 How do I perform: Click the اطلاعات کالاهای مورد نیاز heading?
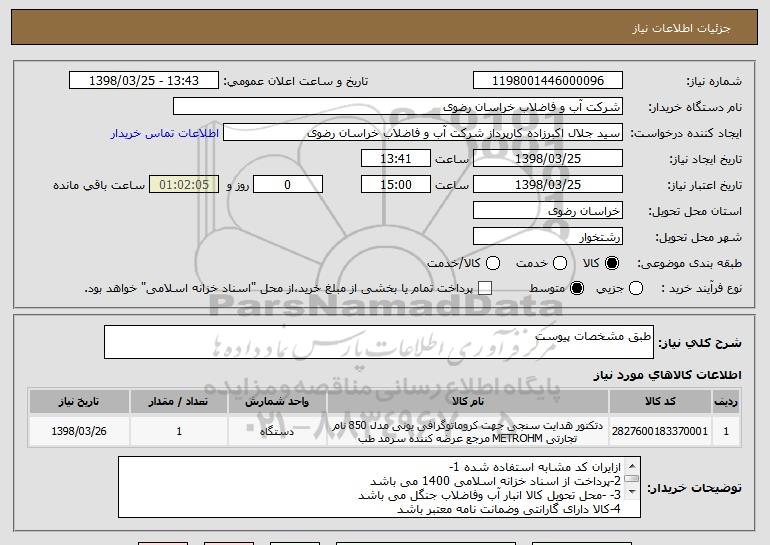[x=667, y=375]
